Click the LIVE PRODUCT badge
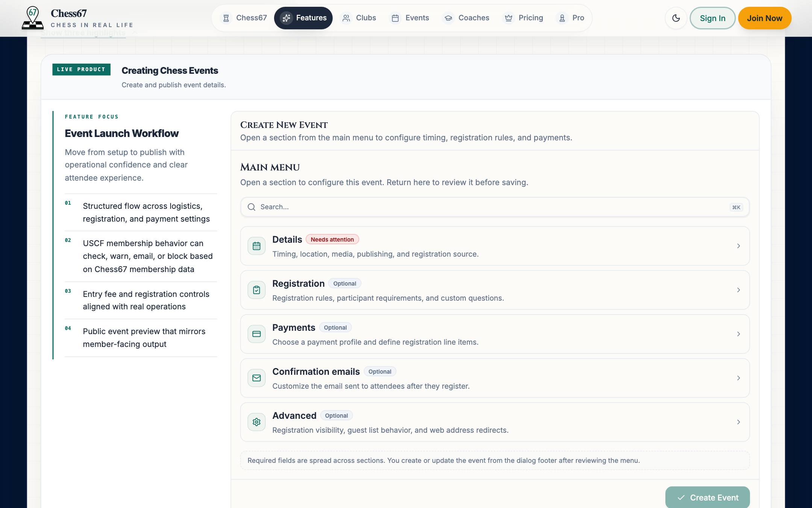 (81, 69)
